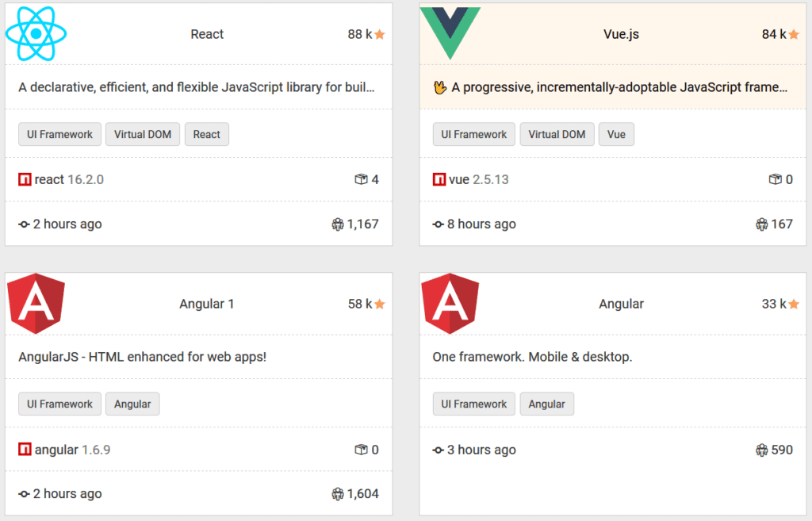Select the UI Framework tag in React card
812x521 pixels.
[x=59, y=135]
